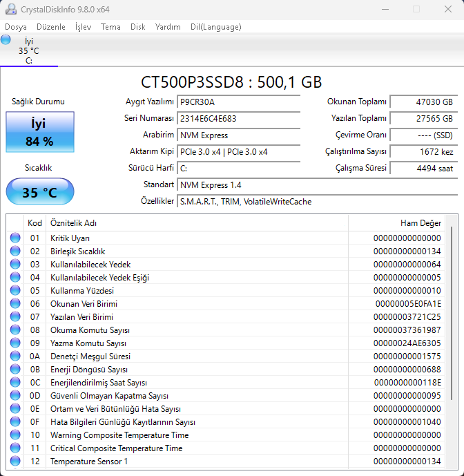464x476 pixels.
Task: Click the 35 °C temperature button
Action: [x=40, y=192]
